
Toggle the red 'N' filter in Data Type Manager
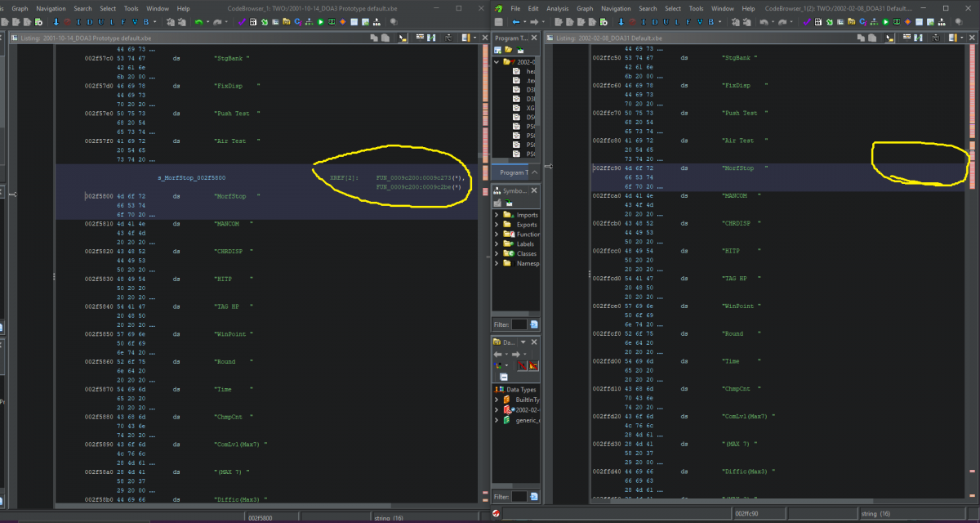pyautogui.click(x=521, y=365)
